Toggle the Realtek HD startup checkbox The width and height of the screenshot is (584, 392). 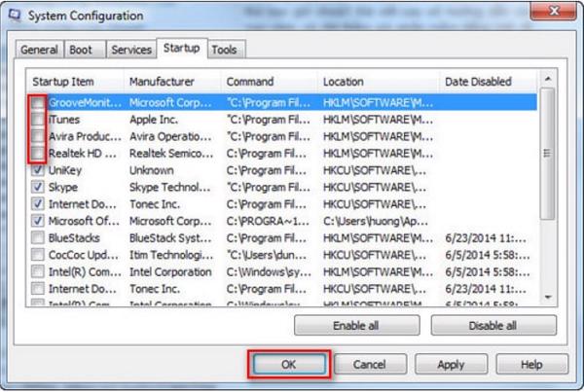point(37,153)
